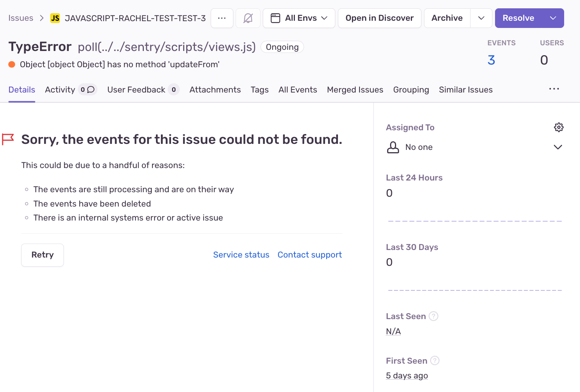Open the Assigned To settings gear

pyautogui.click(x=558, y=127)
